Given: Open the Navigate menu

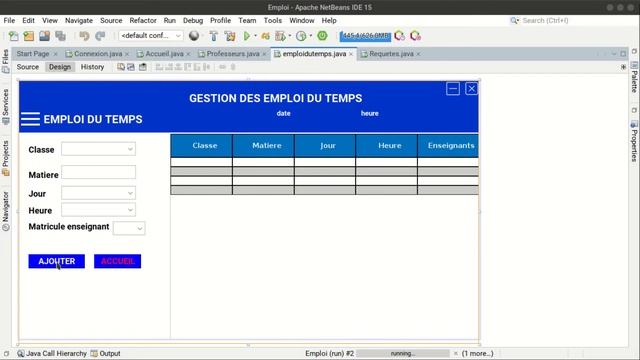Looking at the screenshot, I should pyautogui.click(x=79, y=20).
